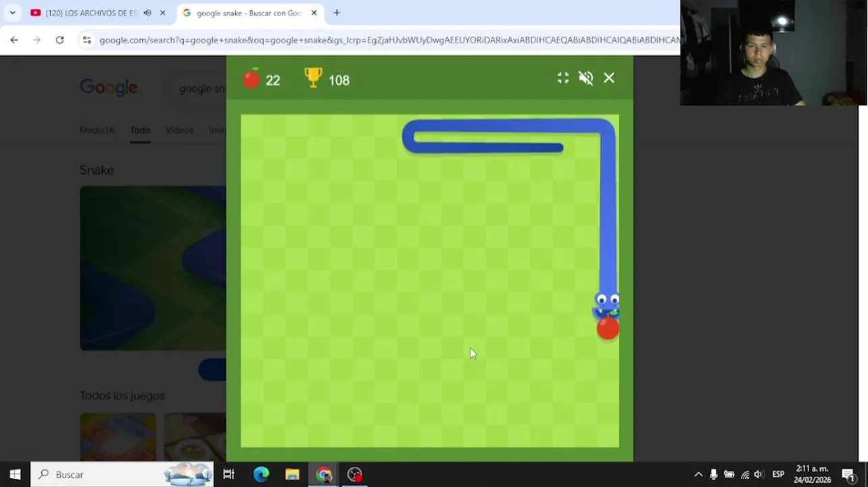Close the YouTube tab
The width and height of the screenshot is (868, 487).
[x=162, y=13]
